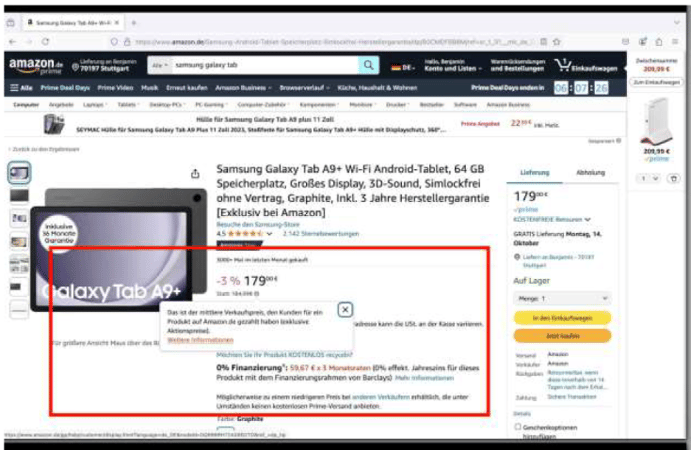Click anderen Verkäufern link
Viewport: 691px width, 450px height.
point(381,397)
